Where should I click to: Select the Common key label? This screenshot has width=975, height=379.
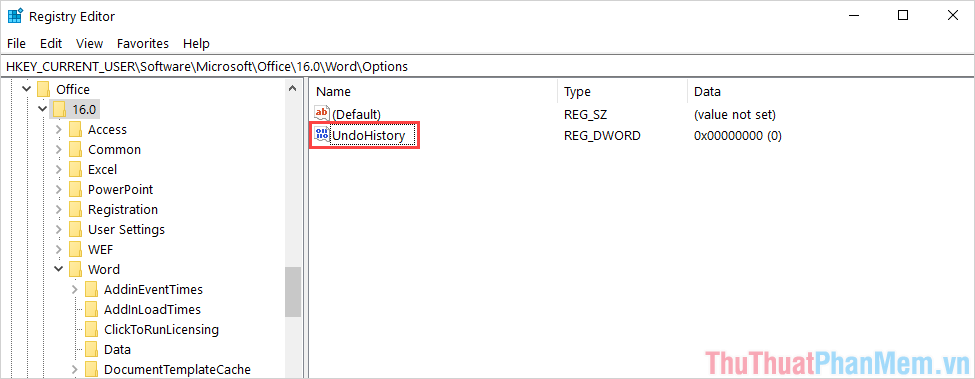114,149
